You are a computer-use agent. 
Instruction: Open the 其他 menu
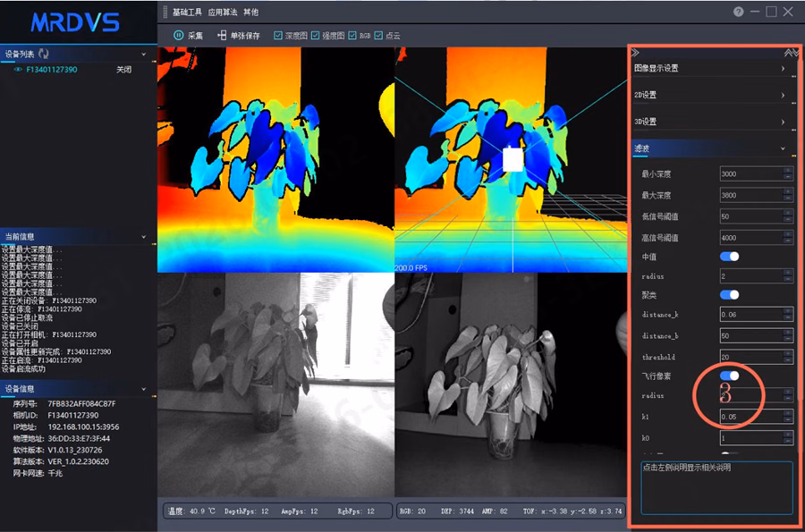[251, 12]
